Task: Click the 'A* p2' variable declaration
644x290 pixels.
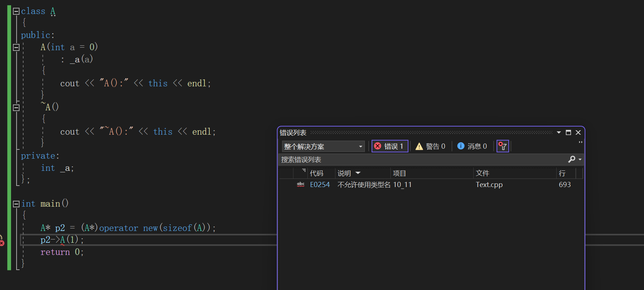Action: pyautogui.click(x=53, y=228)
